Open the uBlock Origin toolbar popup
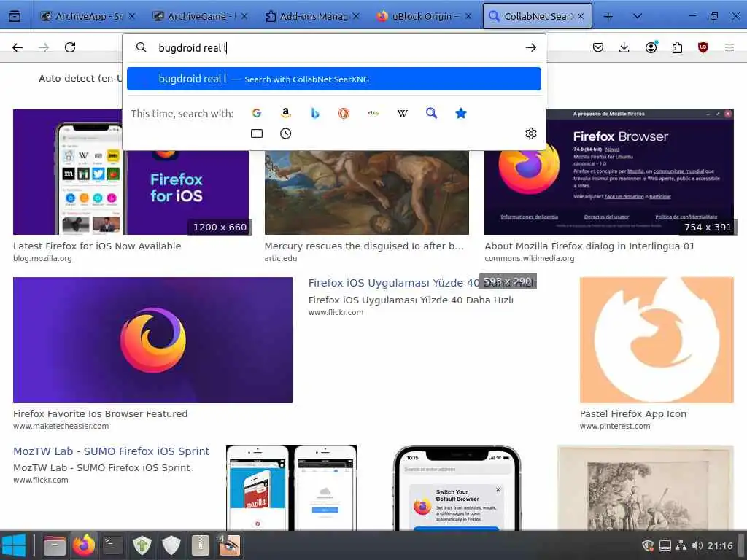Image resolution: width=747 pixels, height=560 pixels. (703, 47)
